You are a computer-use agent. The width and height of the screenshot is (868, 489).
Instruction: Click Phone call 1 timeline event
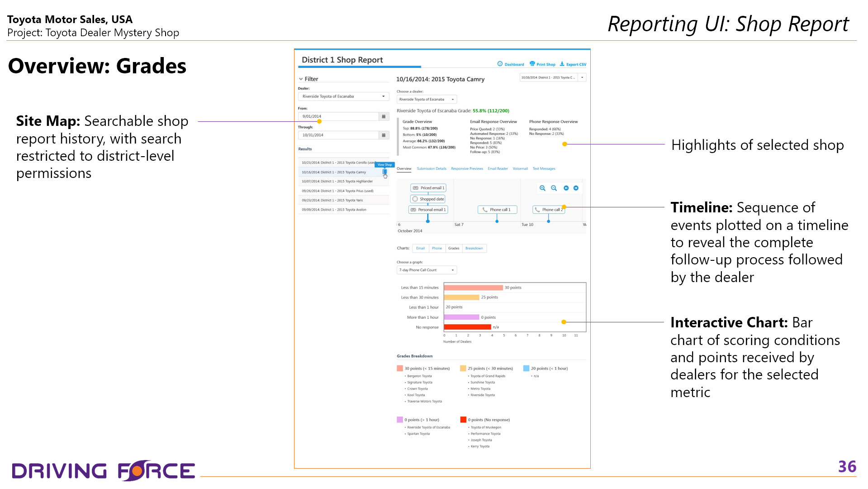coord(497,210)
